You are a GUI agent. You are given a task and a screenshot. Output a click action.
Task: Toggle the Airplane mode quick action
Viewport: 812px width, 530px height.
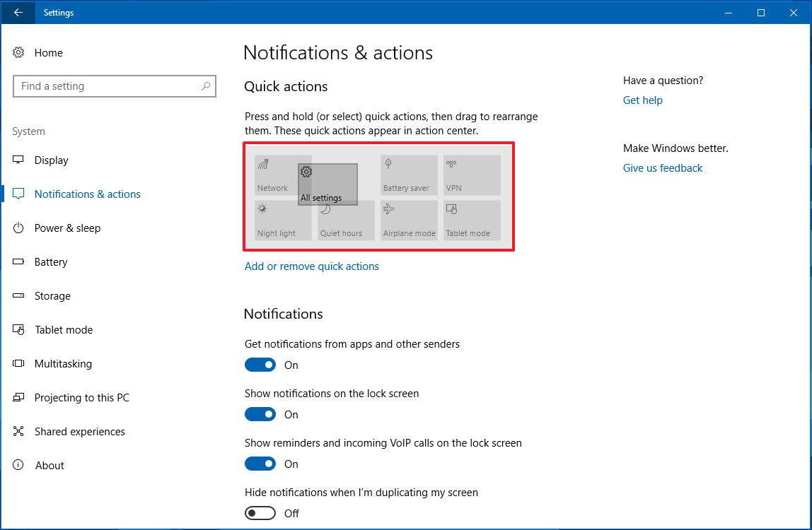point(409,220)
